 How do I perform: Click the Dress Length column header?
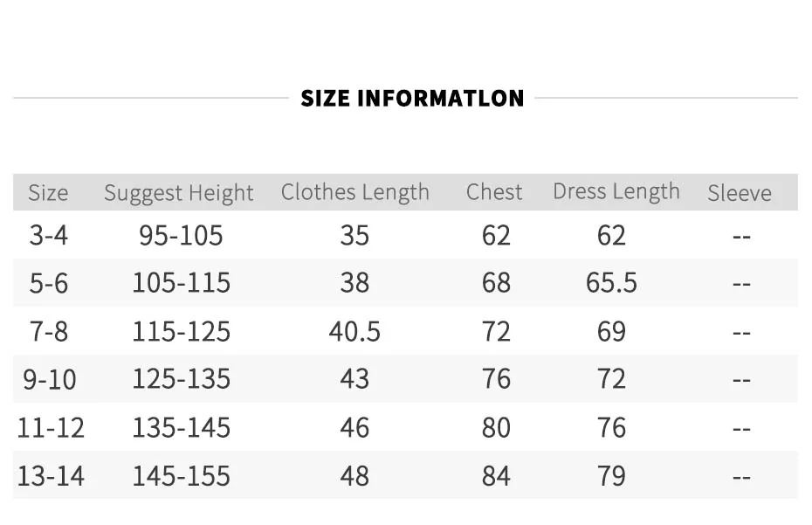(616, 192)
